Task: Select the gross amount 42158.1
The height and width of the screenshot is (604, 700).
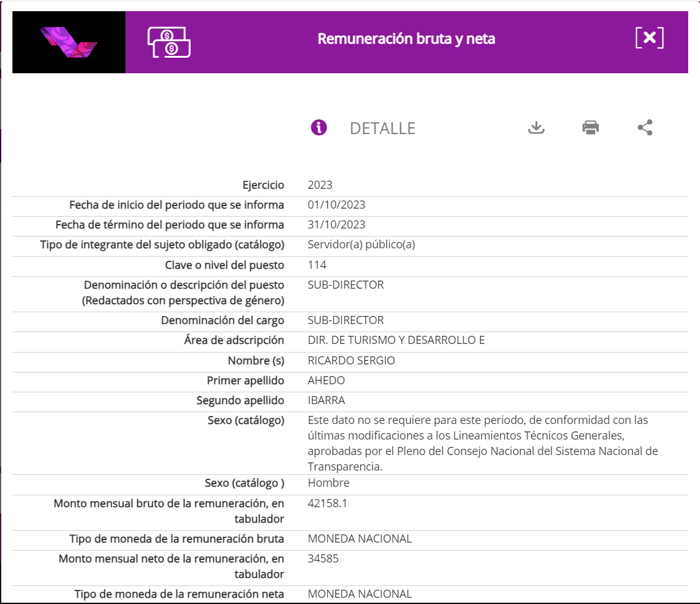Action: 327,503
